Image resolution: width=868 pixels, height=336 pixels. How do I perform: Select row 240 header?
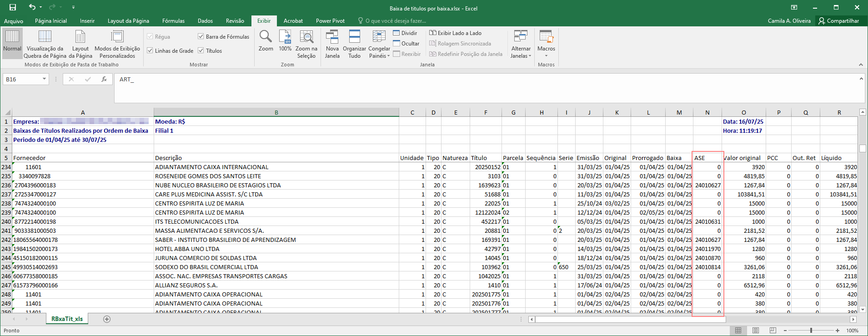tap(6, 221)
